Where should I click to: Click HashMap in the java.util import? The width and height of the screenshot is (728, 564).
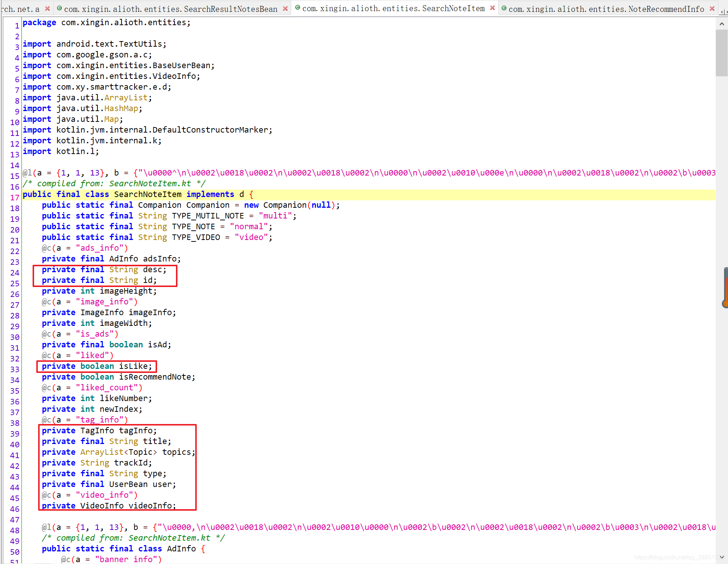point(121,109)
